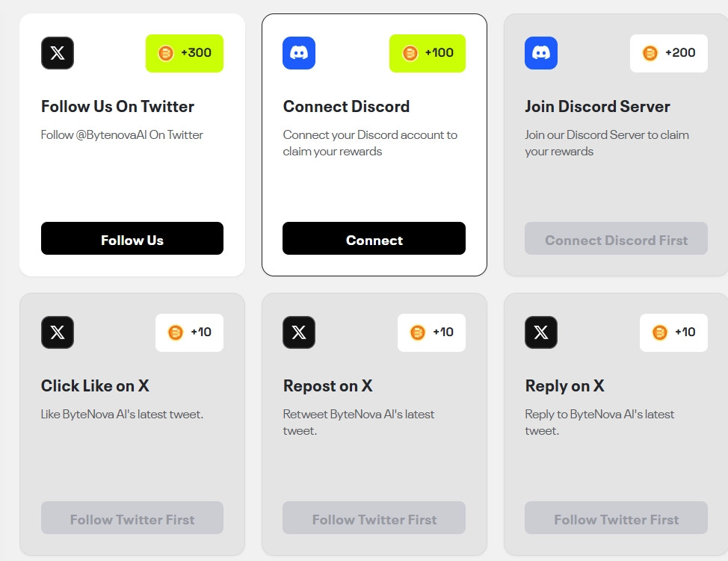
Task: Click Follow Twitter First under Click Like
Action: [x=132, y=519]
